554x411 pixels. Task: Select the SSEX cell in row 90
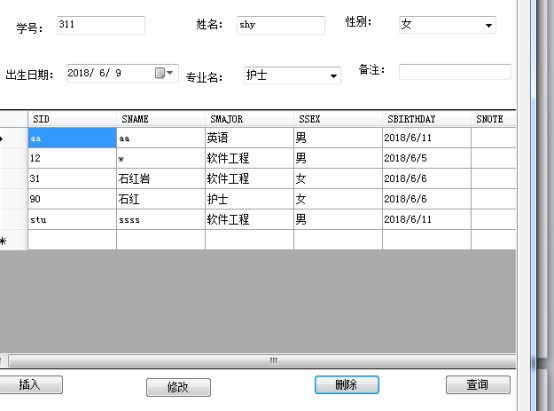(x=338, y=199)
